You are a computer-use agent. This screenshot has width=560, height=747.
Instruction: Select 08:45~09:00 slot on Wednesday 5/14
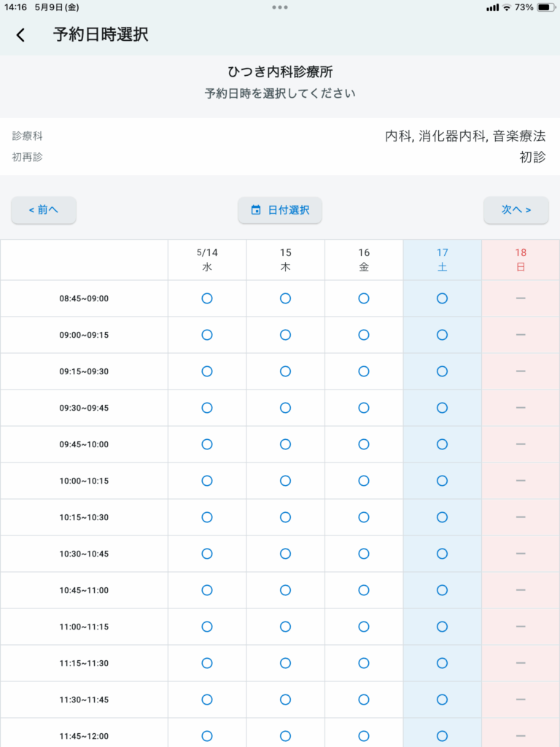coord(207,298)
